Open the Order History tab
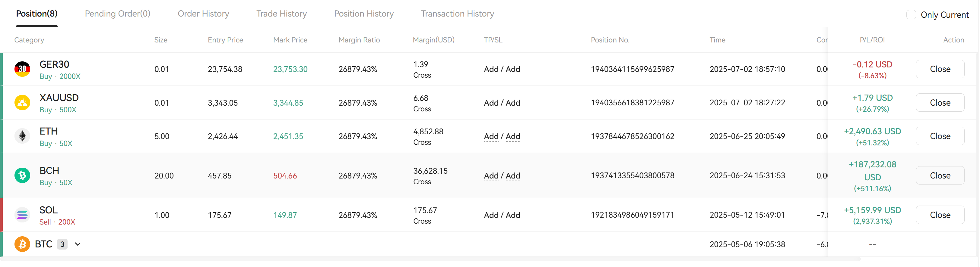980x267 pixels. tap(203, 14)
